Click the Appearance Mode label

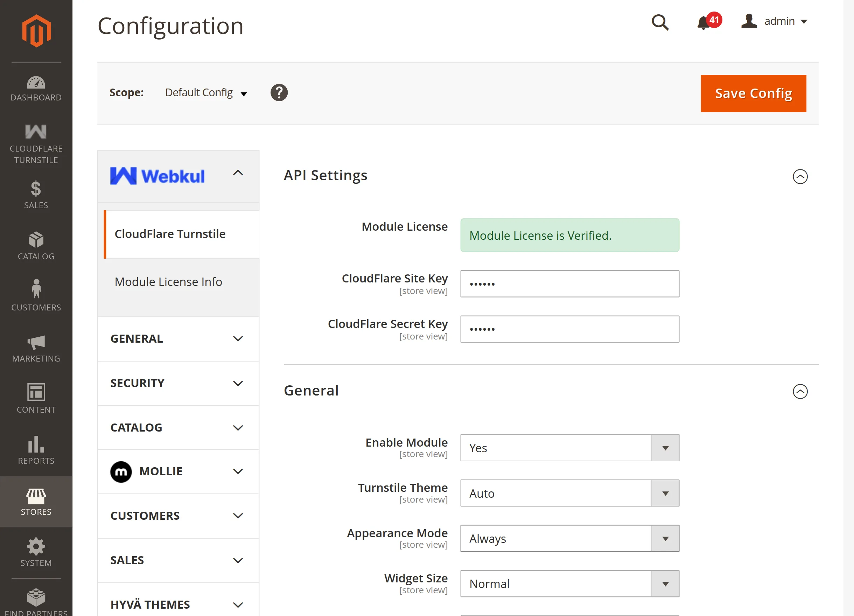(397, 533)
